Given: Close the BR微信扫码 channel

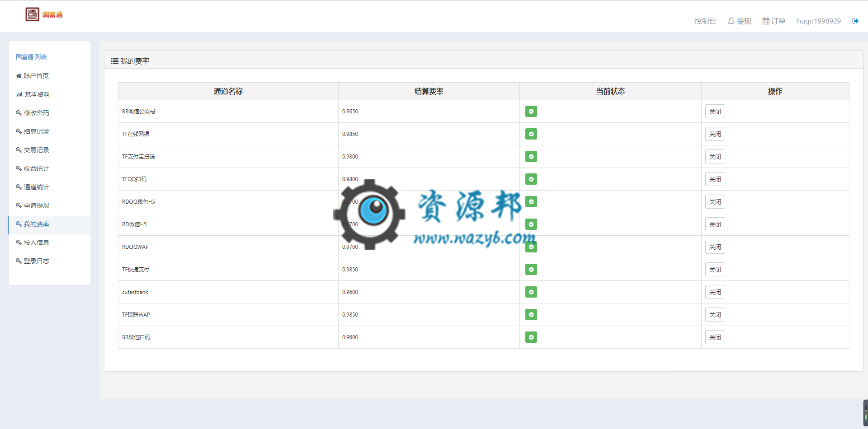Looking at the screenshot, I should click(715, 337).
